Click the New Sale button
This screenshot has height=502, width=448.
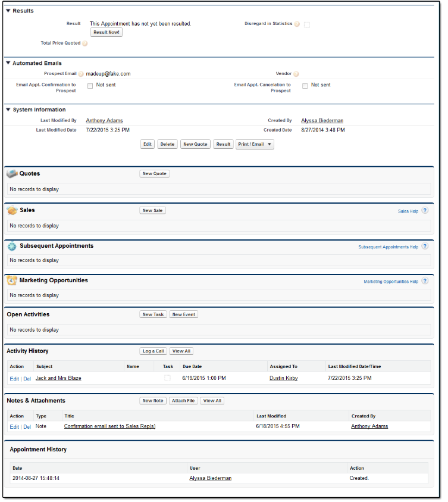(x=152, y=210)
